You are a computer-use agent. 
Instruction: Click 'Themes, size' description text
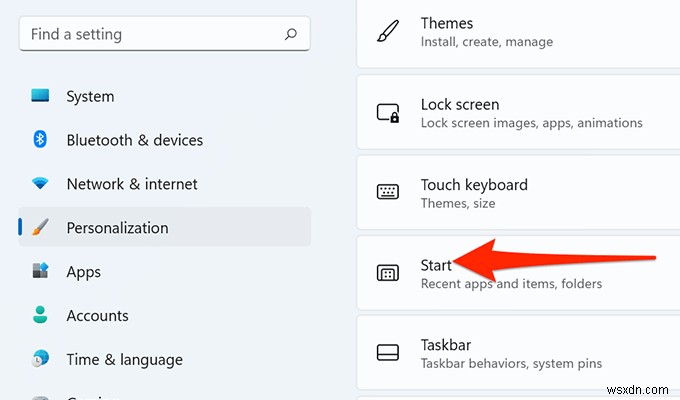[x=458, y=203]
